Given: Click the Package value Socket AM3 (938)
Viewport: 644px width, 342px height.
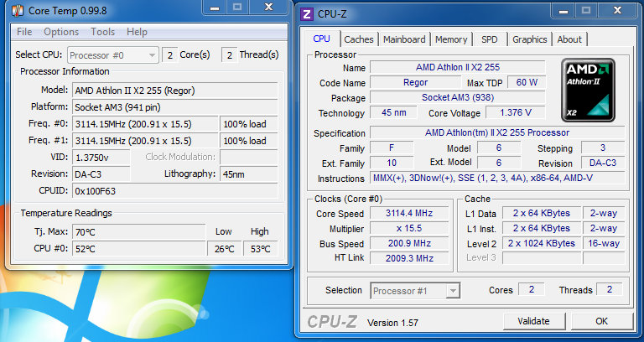Looking at the screenshot, I should pos(458,98).
